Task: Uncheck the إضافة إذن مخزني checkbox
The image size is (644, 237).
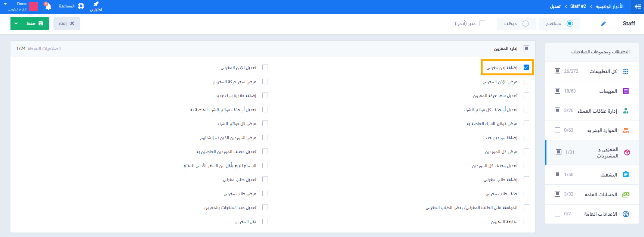Action: click(526, 68)
